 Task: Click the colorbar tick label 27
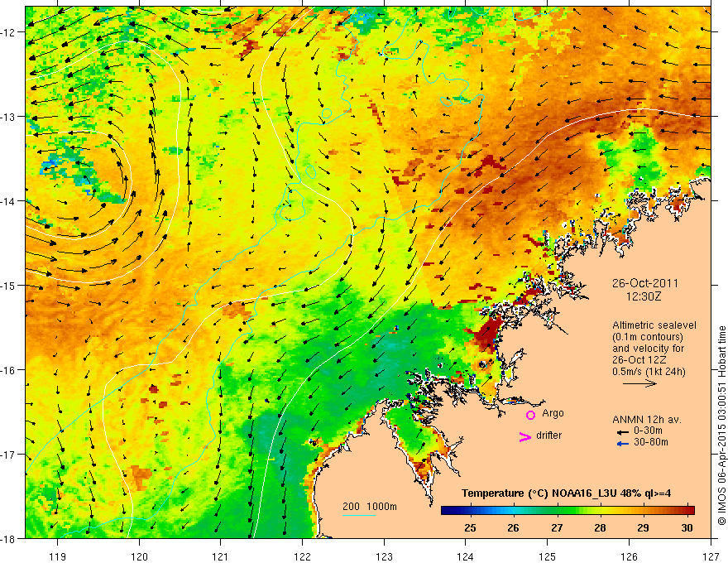(x=557, y=528)
